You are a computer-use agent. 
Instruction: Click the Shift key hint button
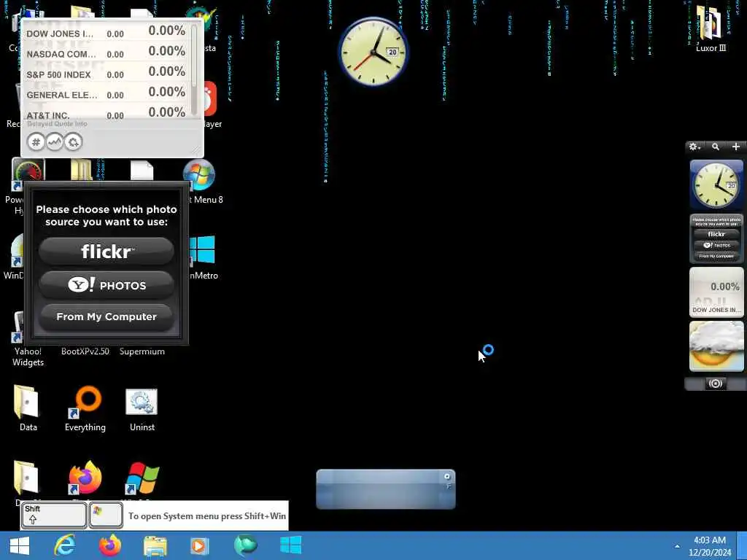coord(54,516)
